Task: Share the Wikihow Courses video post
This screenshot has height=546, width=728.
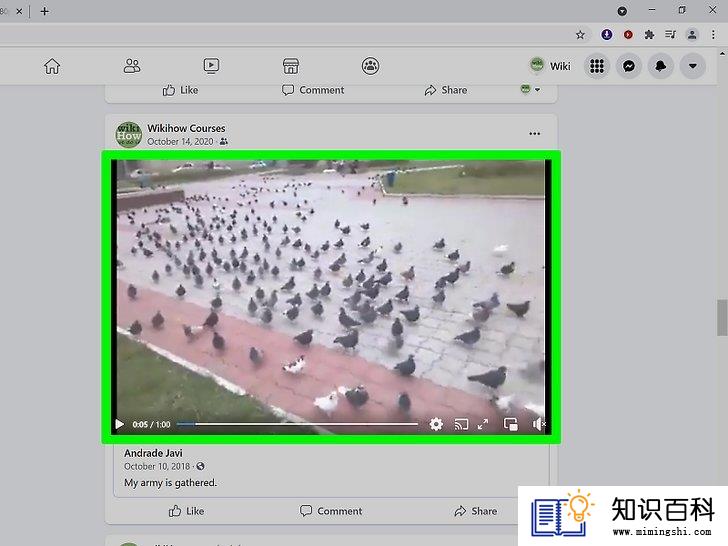Action: click(x=476, y=511)
